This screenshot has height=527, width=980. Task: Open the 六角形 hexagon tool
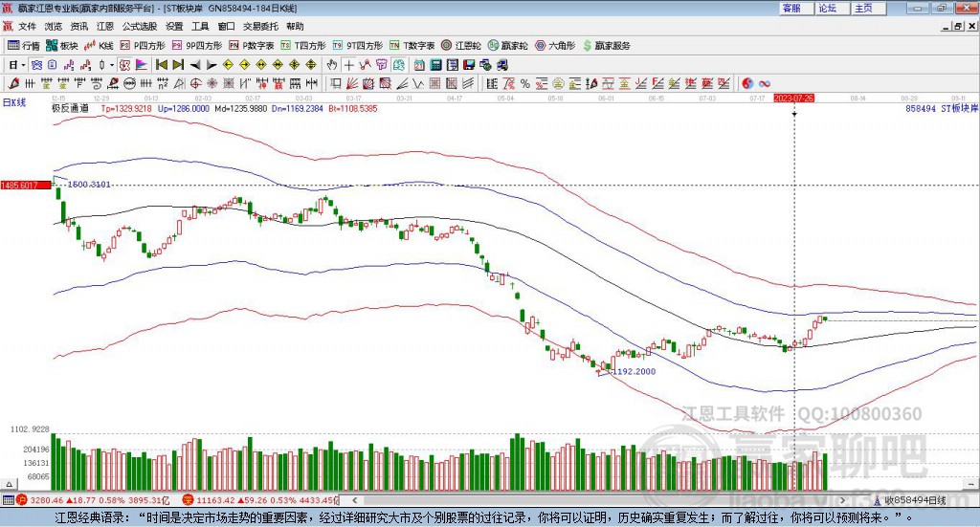pos(554,45)
